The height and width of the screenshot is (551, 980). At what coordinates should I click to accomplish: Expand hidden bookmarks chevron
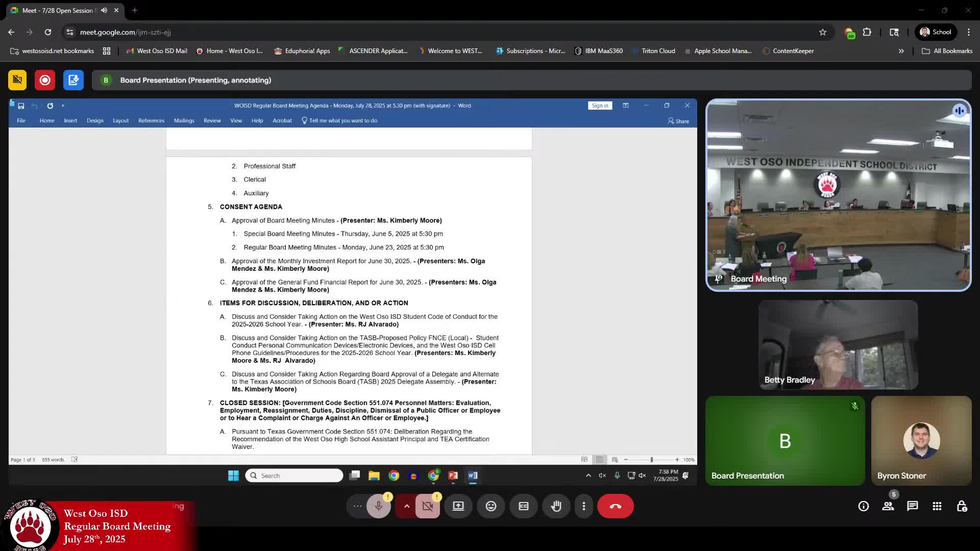(901, 51)
